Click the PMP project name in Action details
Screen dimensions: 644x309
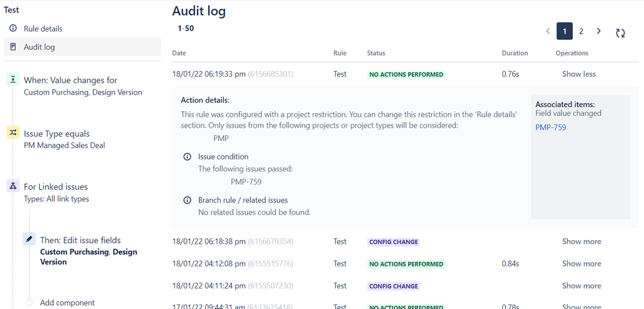pyautogui.click(x=221, y=139)
